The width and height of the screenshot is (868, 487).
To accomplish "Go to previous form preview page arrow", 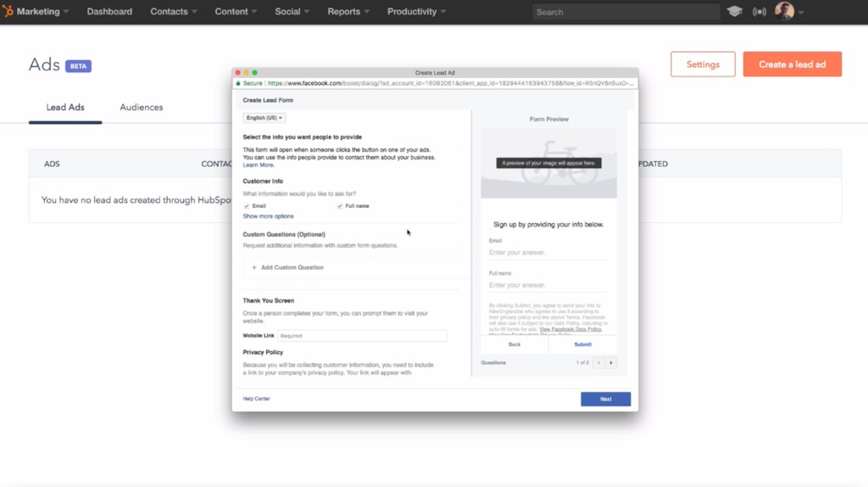I will click(x=598, y=362).
